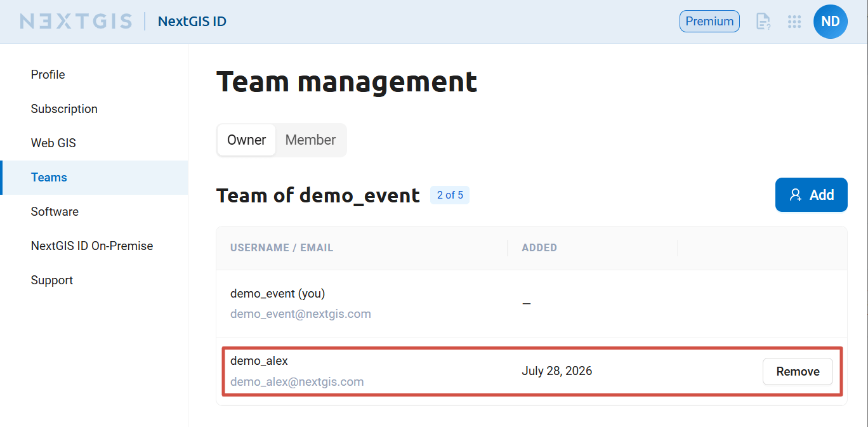Screen dimensions: 868x427
Task: Open the documentation help icon
Action: point(763,22)
